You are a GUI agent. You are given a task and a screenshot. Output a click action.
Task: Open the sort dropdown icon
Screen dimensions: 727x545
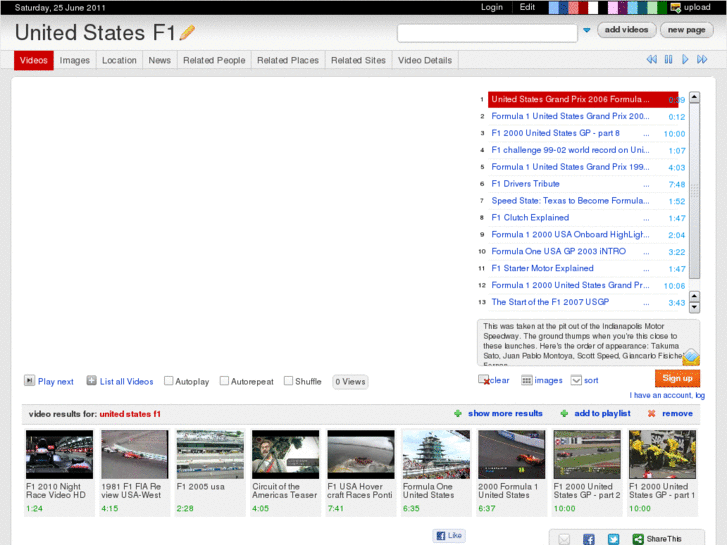tap(576, 380)
